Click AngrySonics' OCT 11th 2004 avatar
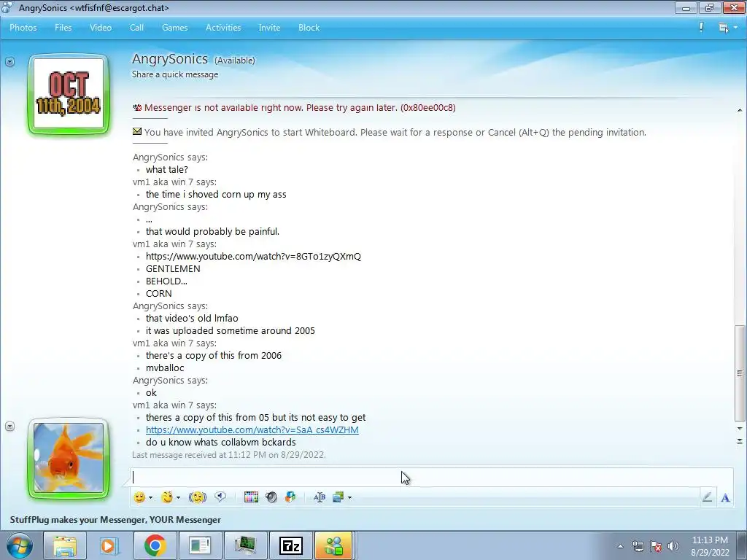 pos(69,94)
